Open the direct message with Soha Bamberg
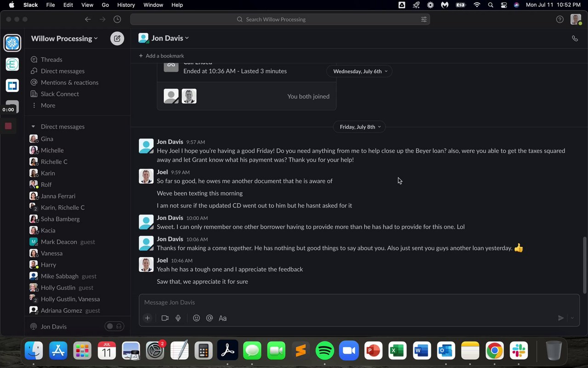Viewport: 588px width, 368px height. click(60, 219)
